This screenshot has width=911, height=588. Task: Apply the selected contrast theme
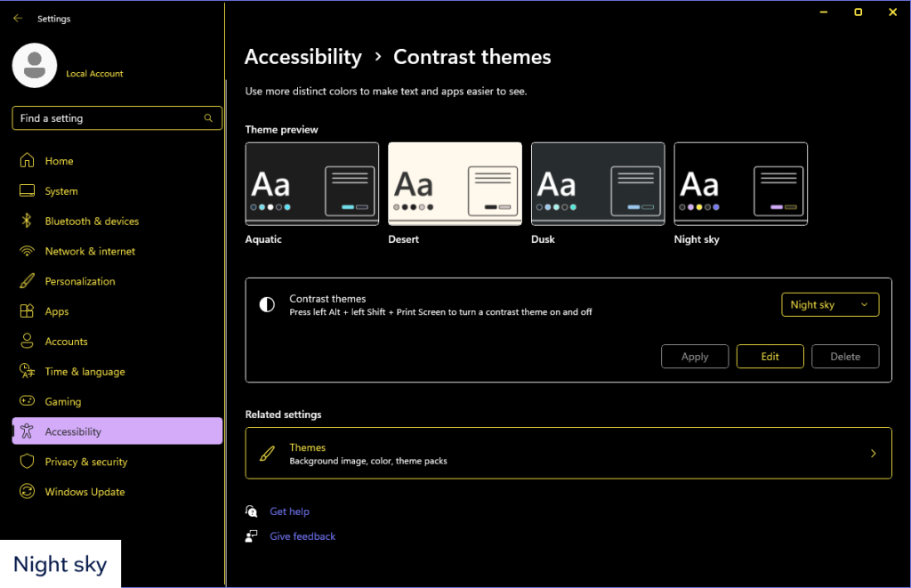click(695, 356)
